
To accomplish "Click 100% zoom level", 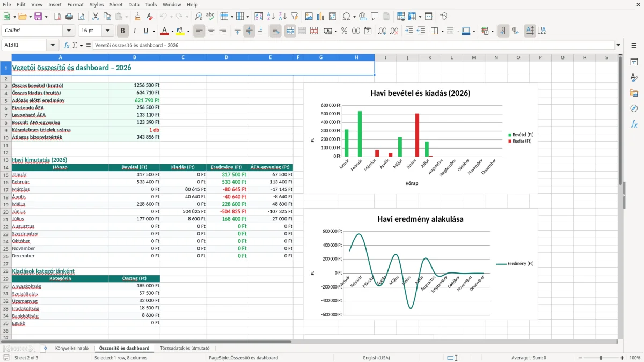I will pyautogui.click(x=634, y=358).
